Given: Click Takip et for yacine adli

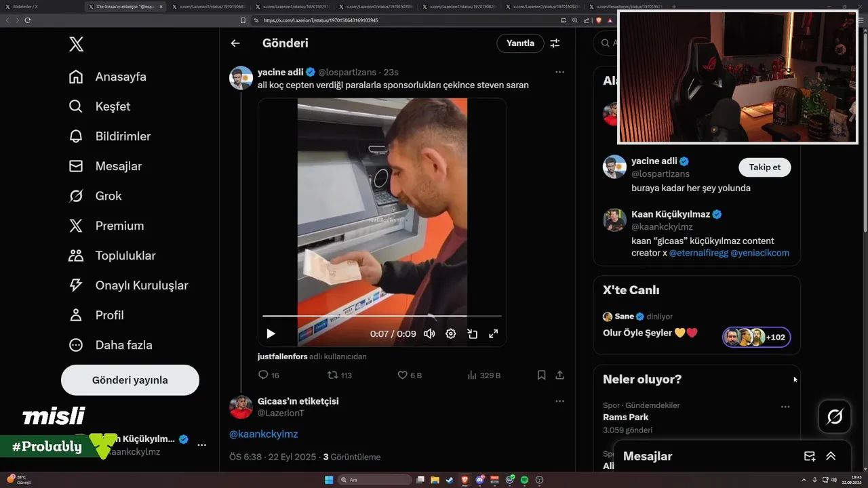Looking at the screenshot, I should click(x=764, y=167).
